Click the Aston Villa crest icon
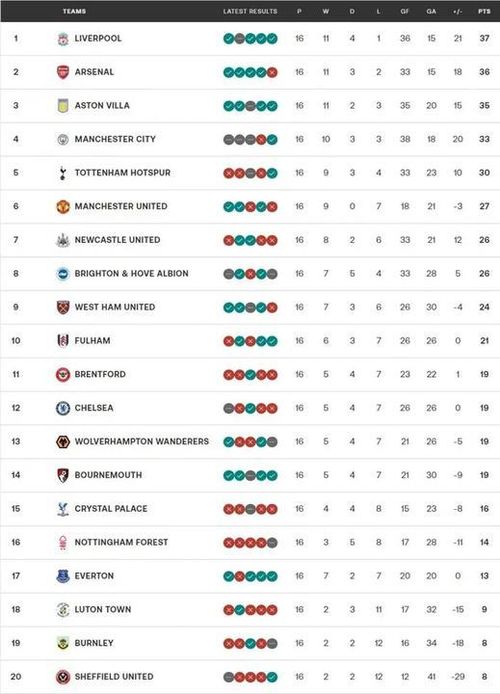 click(x=63, y=106)
